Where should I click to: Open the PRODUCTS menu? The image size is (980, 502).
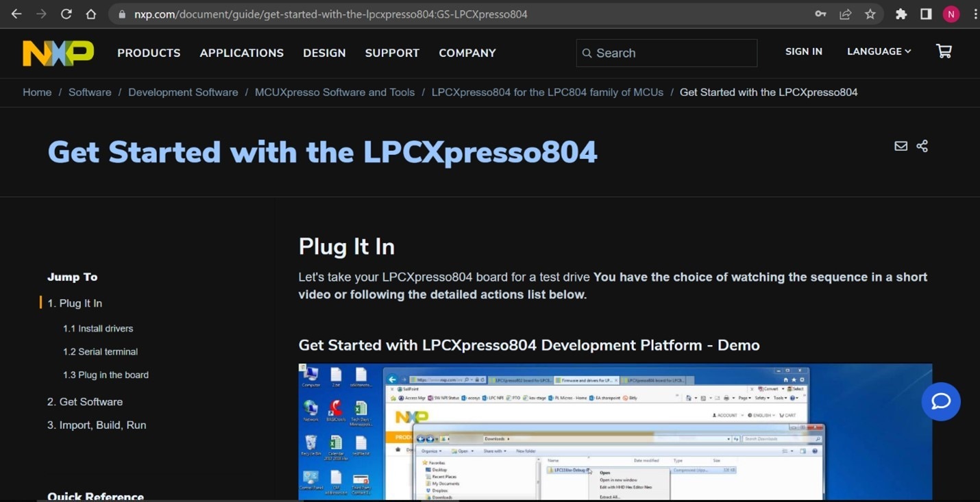point(149,53)
